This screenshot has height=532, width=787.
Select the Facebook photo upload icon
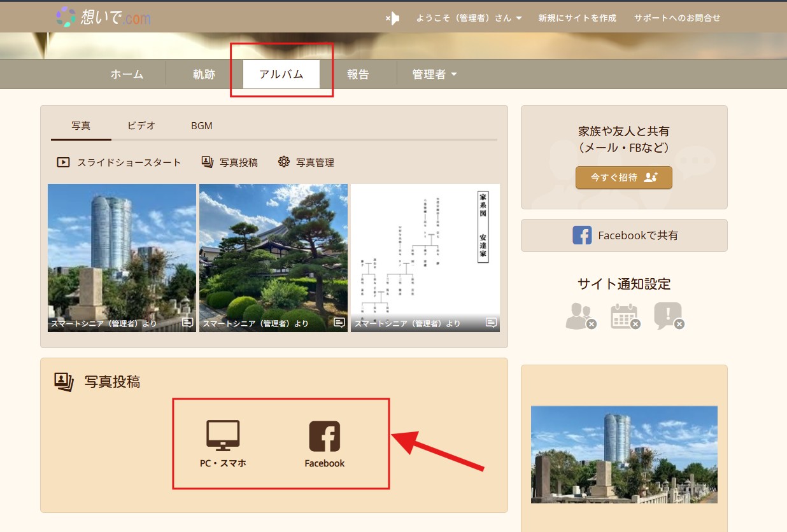(324, 437)
